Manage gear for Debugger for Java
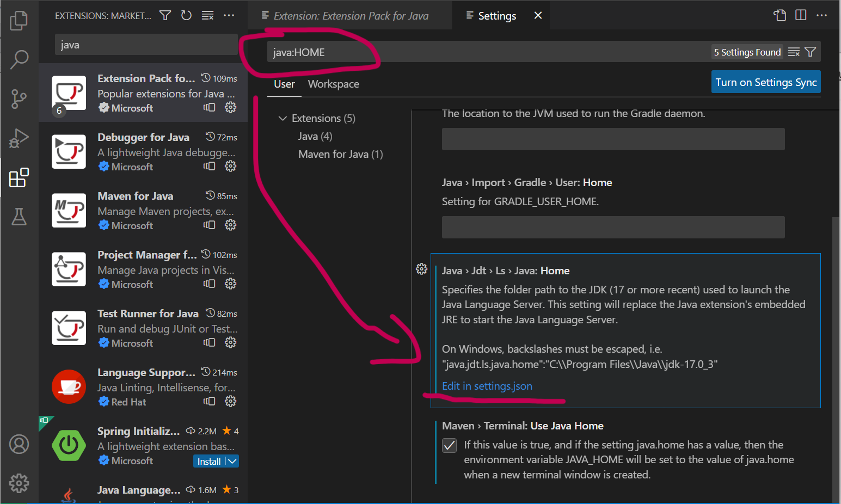Image resolution: width=841 pixels, height=504 pixels. point(231,166)
